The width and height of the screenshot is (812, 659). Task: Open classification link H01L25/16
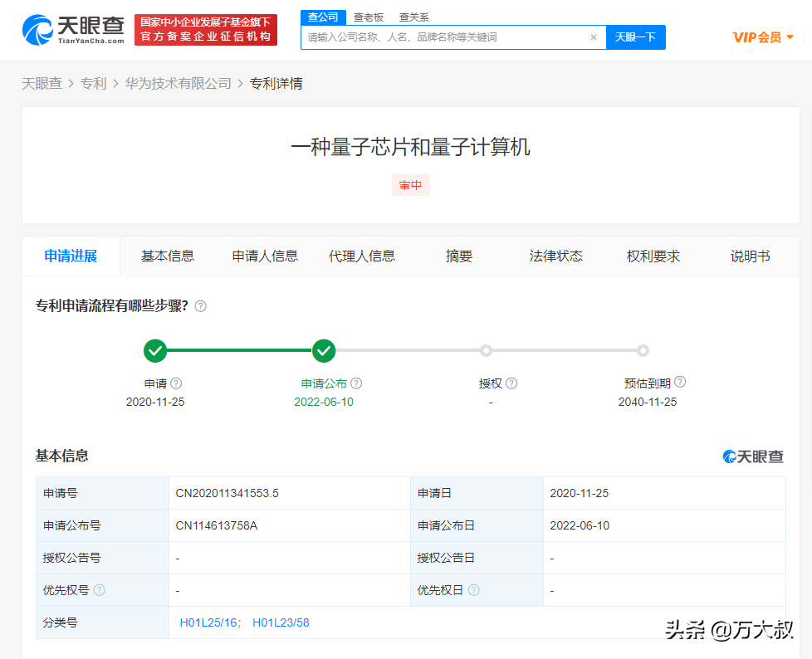pos(208,622)
